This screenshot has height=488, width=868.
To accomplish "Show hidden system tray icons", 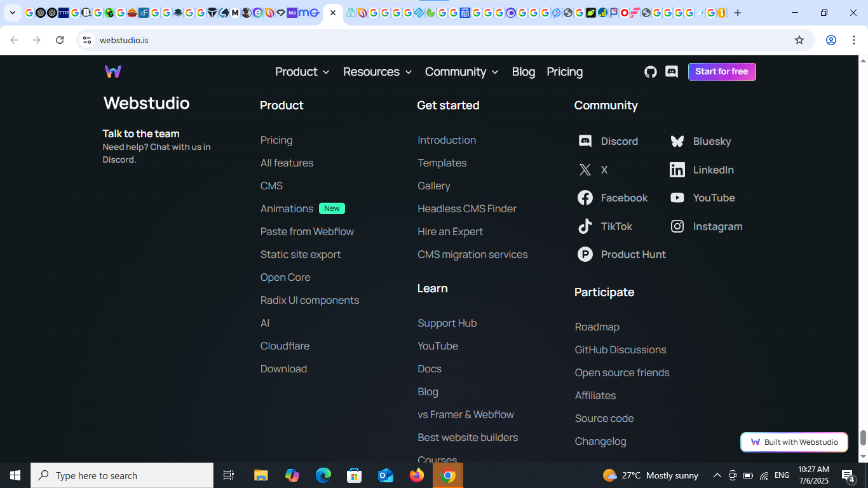I will click(717, 475).
